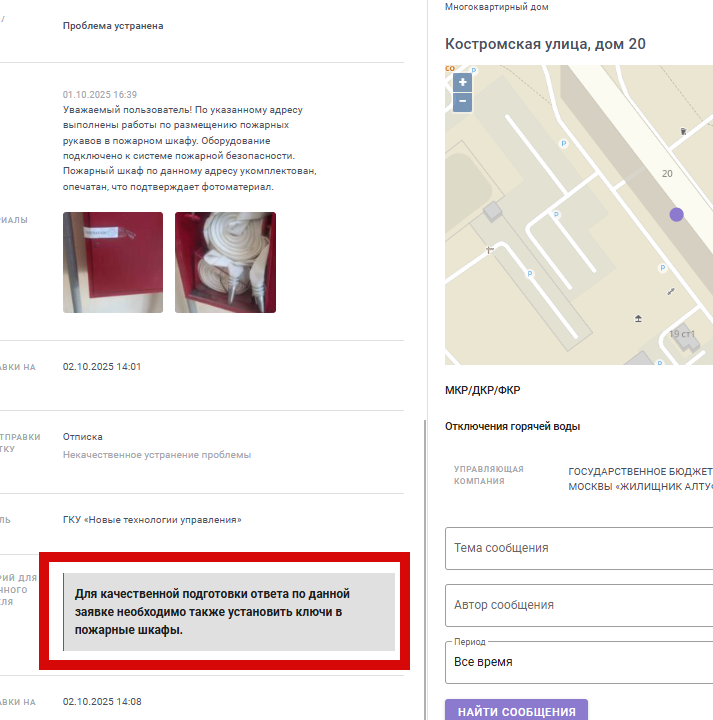Click the purple location marker on map
Image resolution: width=713 pixels, height=720 pixels.
pos(676,214)
